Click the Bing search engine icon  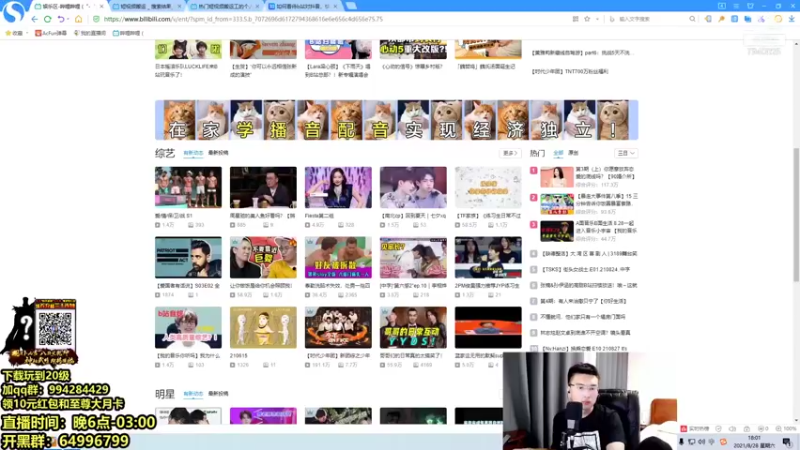point(612,19)
